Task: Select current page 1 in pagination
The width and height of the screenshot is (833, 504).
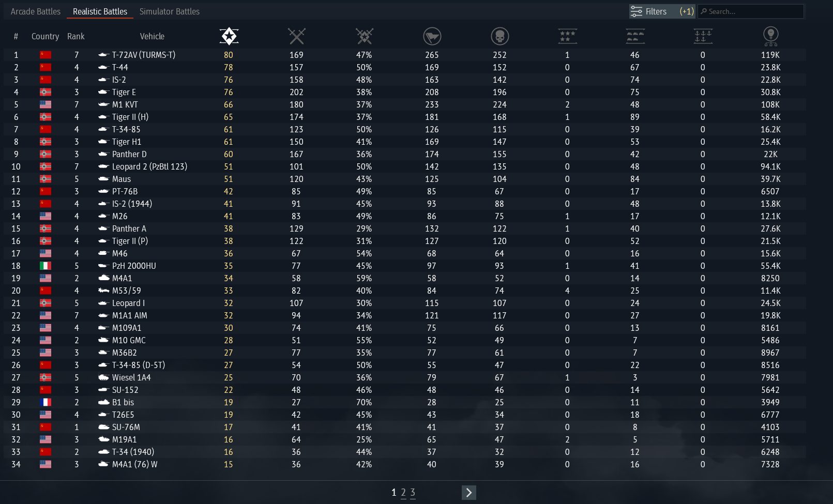Action: pyautogui.click(x=394, y=493)
